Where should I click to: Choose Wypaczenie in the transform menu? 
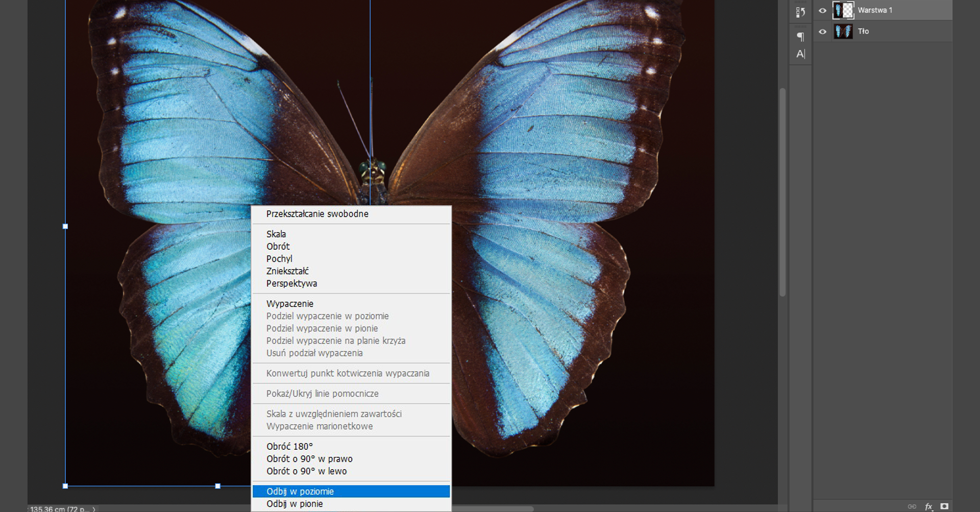point(289,304)
